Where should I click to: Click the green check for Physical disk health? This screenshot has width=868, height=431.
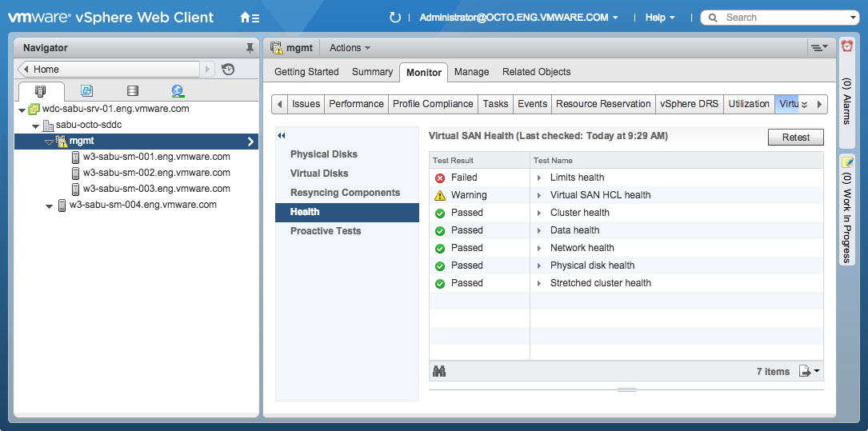440,266
